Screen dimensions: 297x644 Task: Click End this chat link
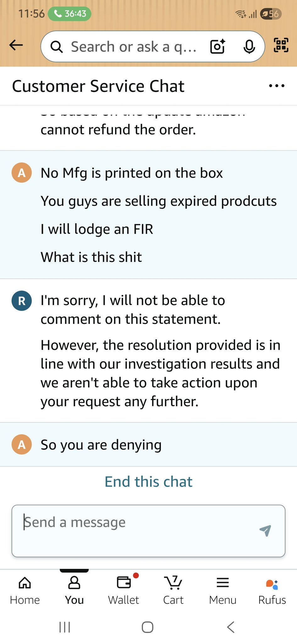[x=148, y=481]
